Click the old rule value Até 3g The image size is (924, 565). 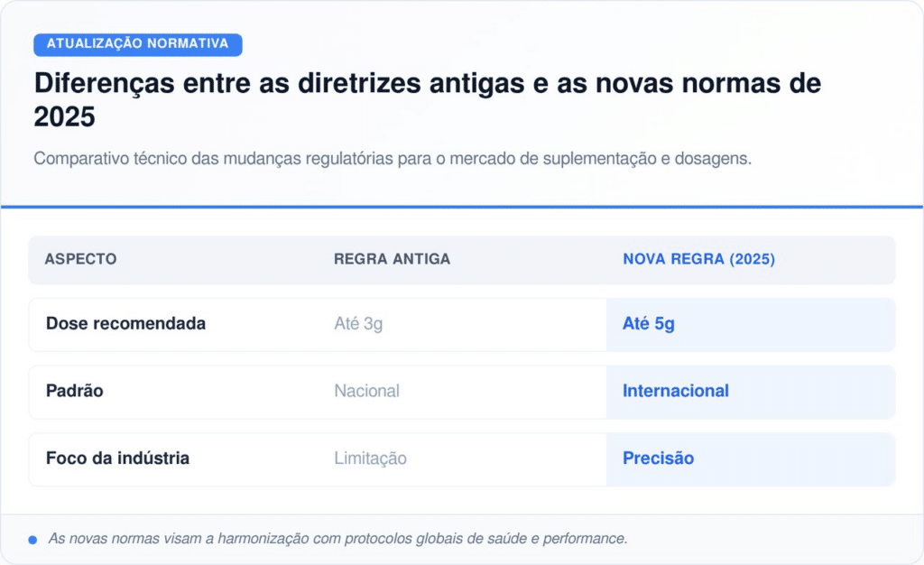[358, 324]
